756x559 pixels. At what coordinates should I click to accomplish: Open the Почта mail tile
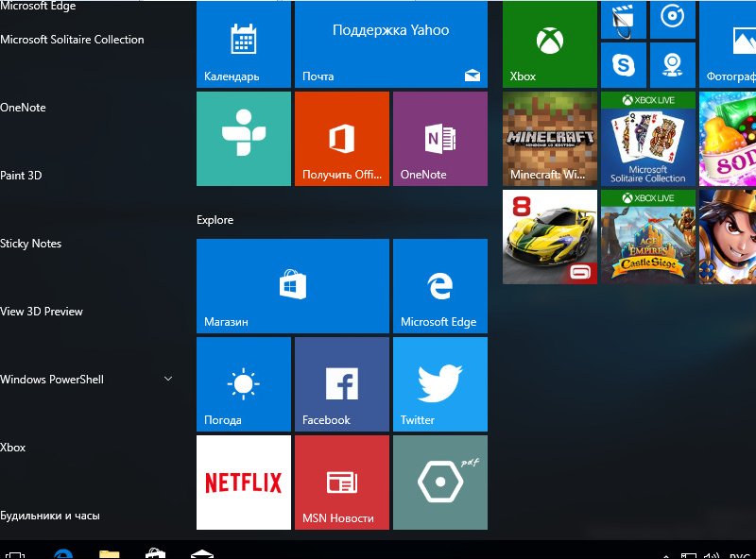391,43
